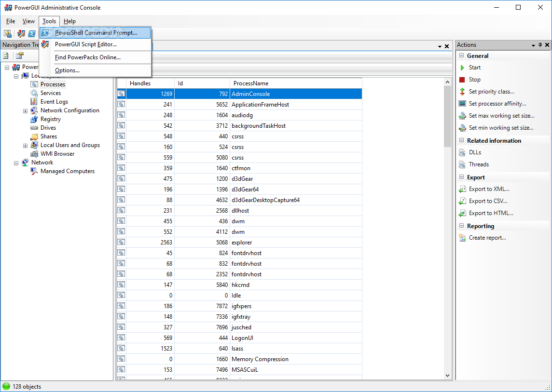Click the PowerShell prompt toolbar icon
552x392 pixels.
(x=32, y=34)
